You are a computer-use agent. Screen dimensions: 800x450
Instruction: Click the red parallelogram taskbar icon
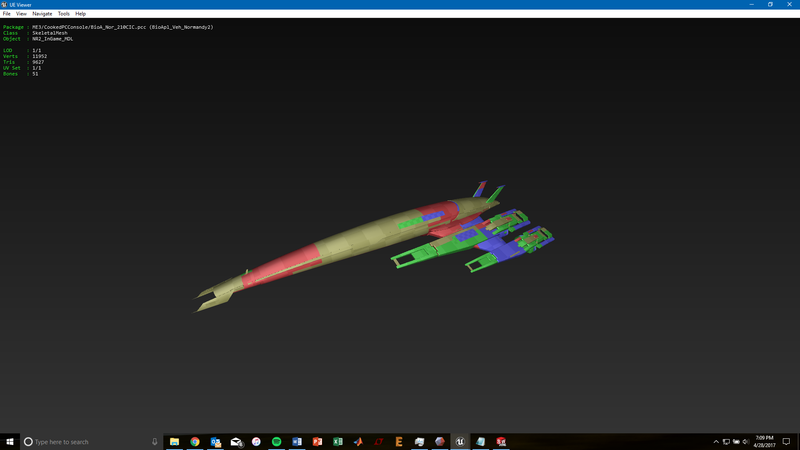379,442
